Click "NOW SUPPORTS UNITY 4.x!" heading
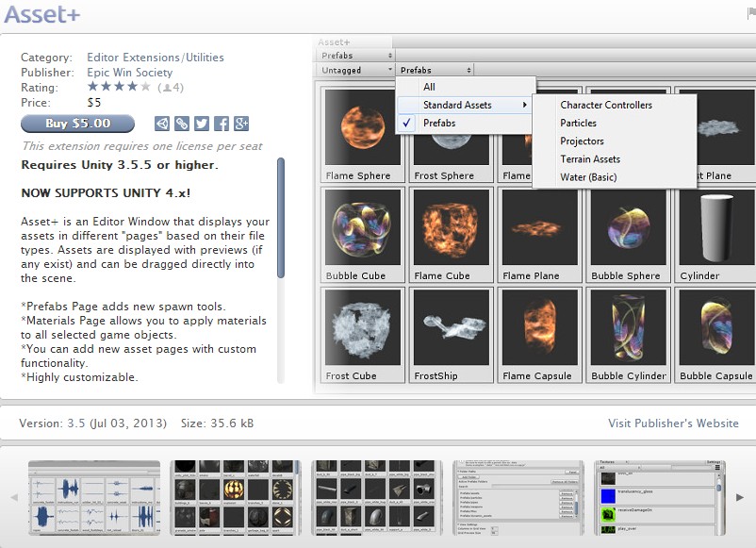 coord(106,193)
